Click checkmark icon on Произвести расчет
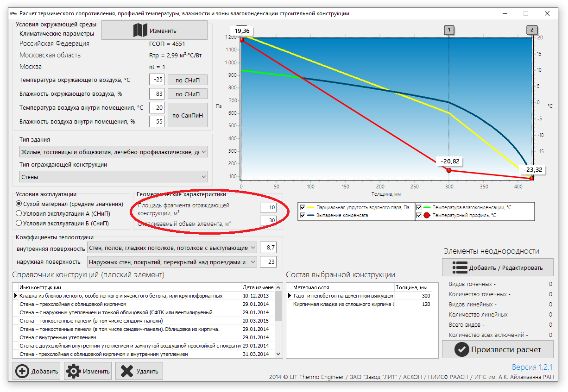The width and height of the screenshot is (568, 392). click(x=461, y=349)
